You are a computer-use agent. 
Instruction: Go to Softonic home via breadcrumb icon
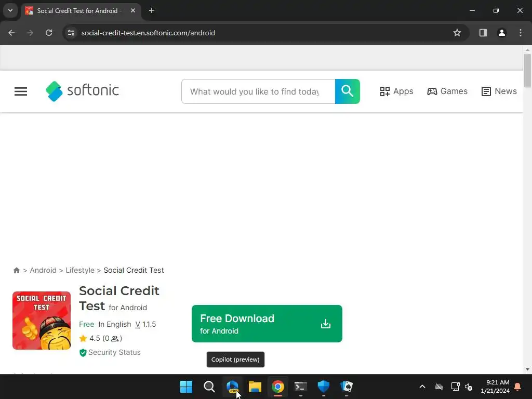coord(16,270)
